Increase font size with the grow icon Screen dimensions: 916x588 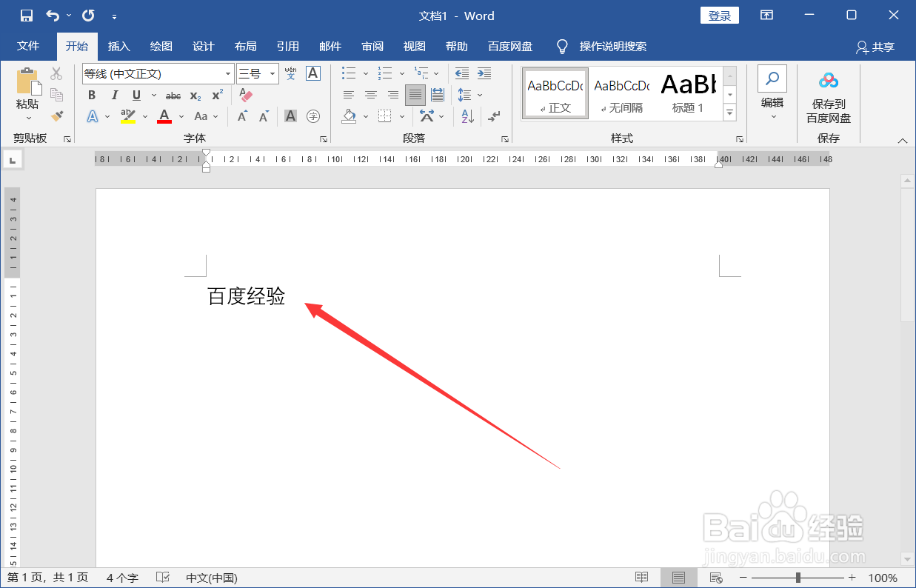point(242,116)
